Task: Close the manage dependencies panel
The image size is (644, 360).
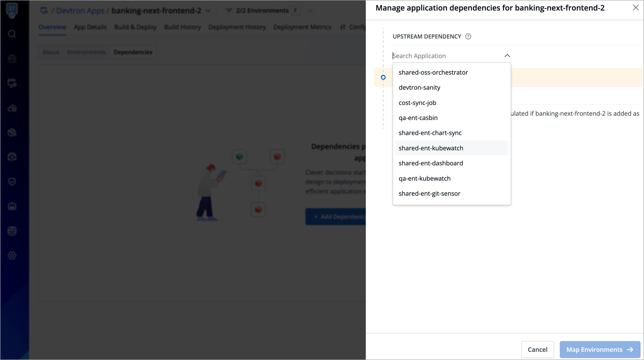Action: pos(636,8)
